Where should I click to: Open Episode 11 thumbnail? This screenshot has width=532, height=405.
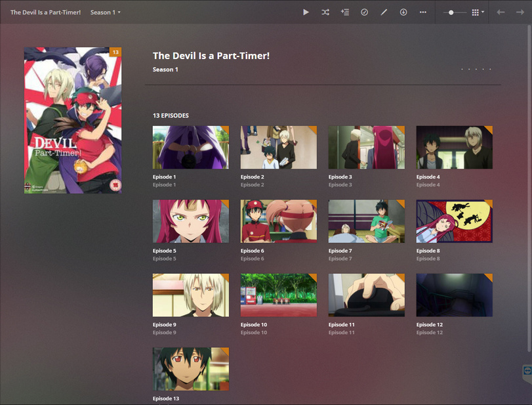pos(367,295)
